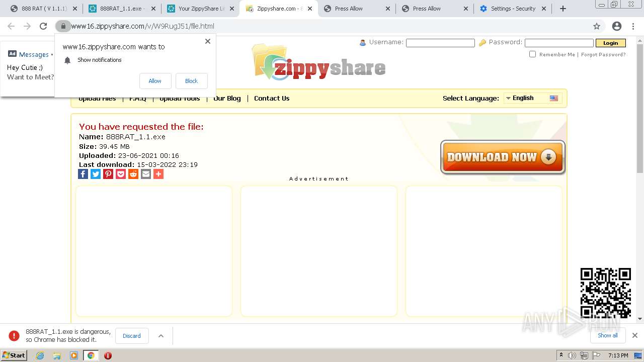Open Windows Explorer folder on the taskbar
The width and height of the screenshot is (644, 362).
(57, 355)
